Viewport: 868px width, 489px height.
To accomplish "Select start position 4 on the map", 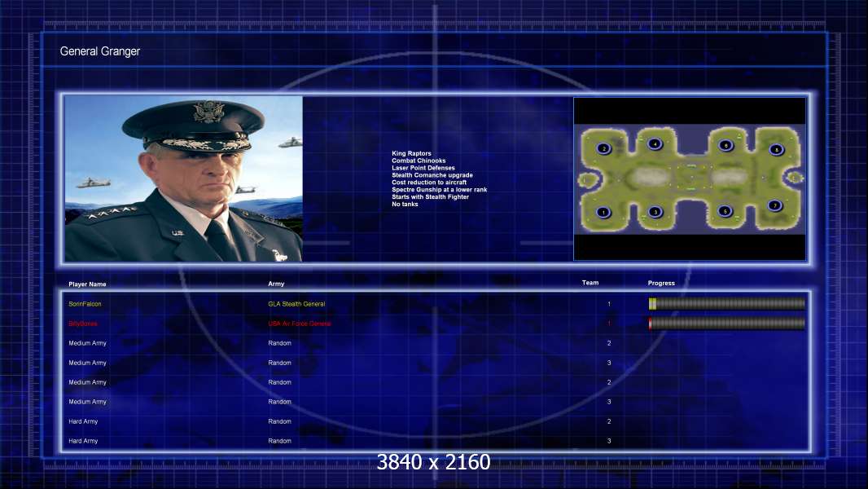I will click(655, 144).
